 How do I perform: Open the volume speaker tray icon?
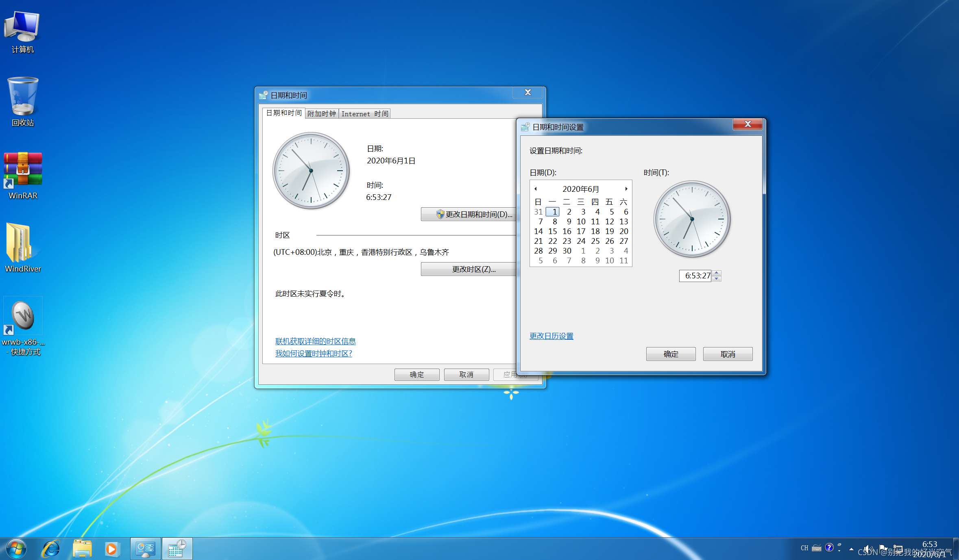point(867,549)
